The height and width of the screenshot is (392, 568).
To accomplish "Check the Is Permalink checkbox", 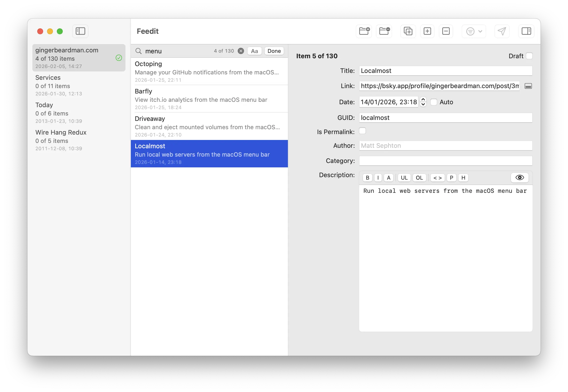I will pyautogui.click(x=362, y=131).
